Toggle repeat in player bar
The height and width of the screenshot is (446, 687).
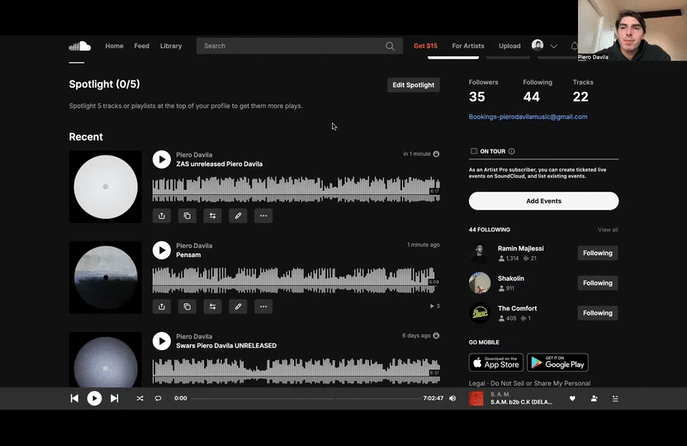tap(158, 398)
